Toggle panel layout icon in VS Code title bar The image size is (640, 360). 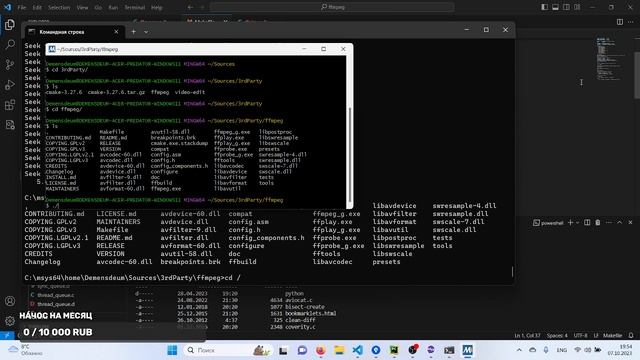point(556,7)
